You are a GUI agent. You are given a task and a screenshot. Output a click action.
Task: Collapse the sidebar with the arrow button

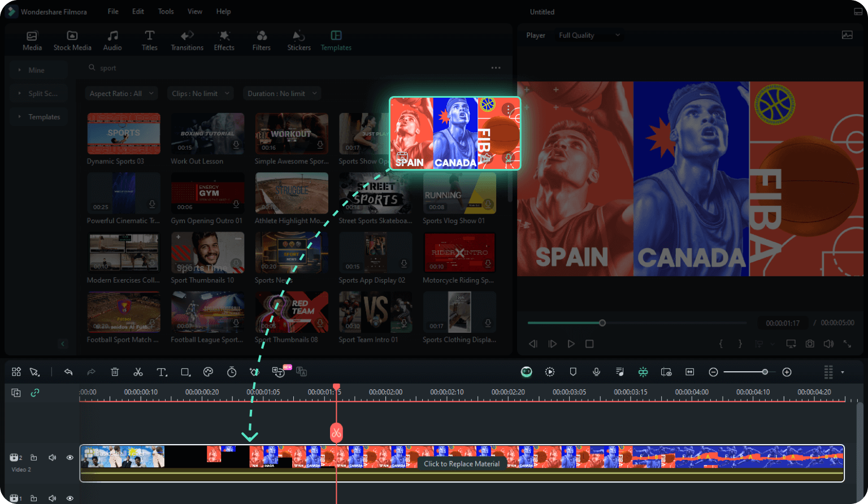pyautogui.click(x=63, y=344)
